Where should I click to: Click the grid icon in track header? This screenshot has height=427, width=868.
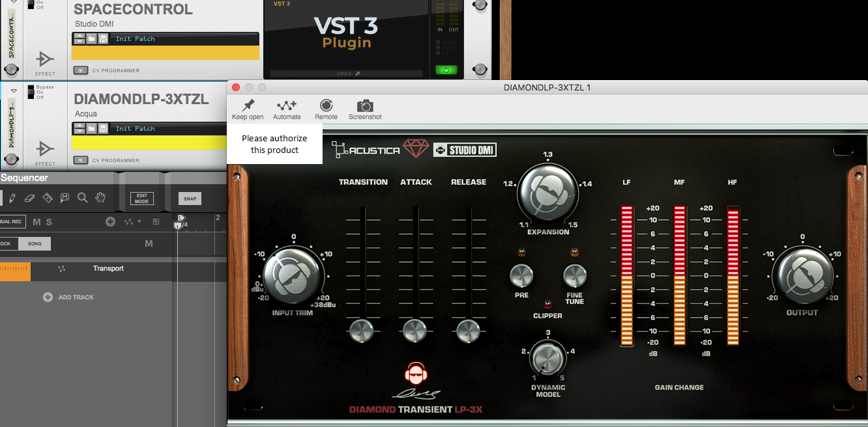[156, 222]
